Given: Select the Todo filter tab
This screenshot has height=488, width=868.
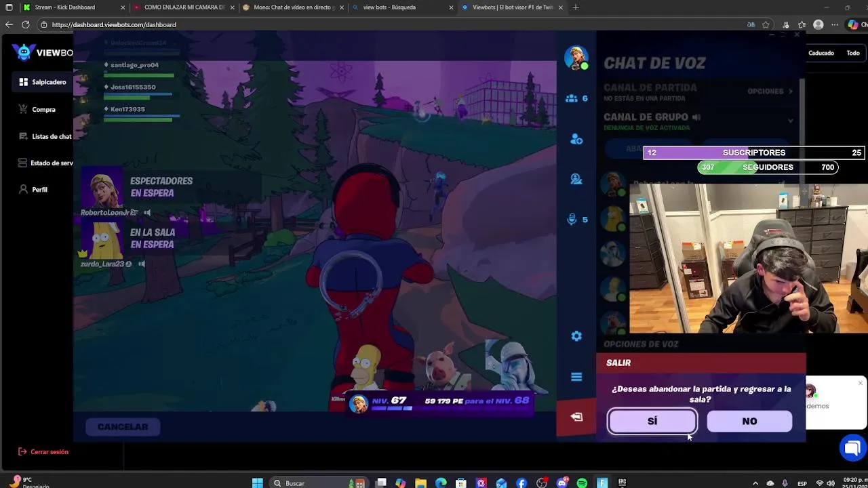Looking at the screenshot, I should tap(853, 53).
